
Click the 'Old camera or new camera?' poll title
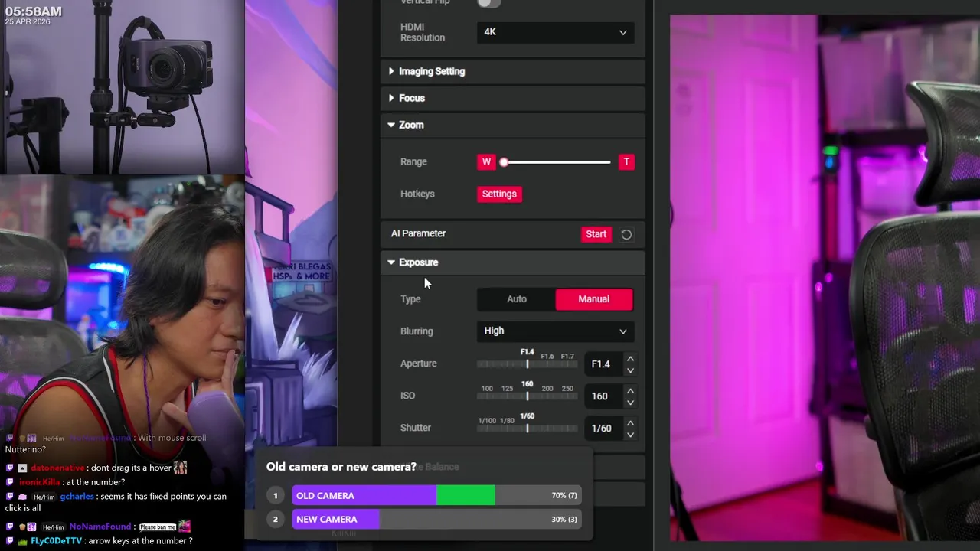(341, 467)
